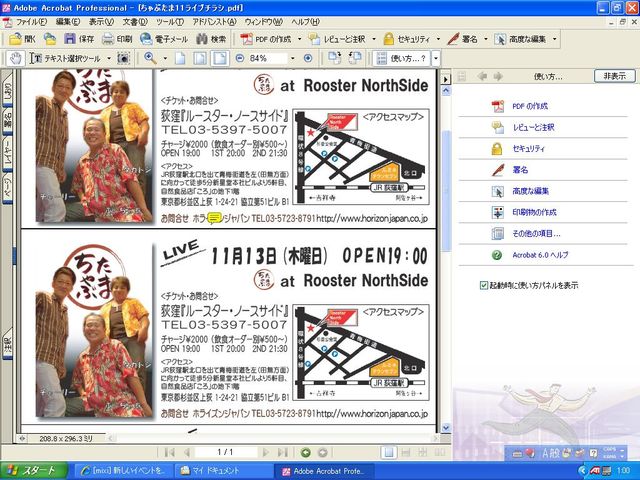
Task: Switch to the ページ side tab
Action: [x=7, y=187]
